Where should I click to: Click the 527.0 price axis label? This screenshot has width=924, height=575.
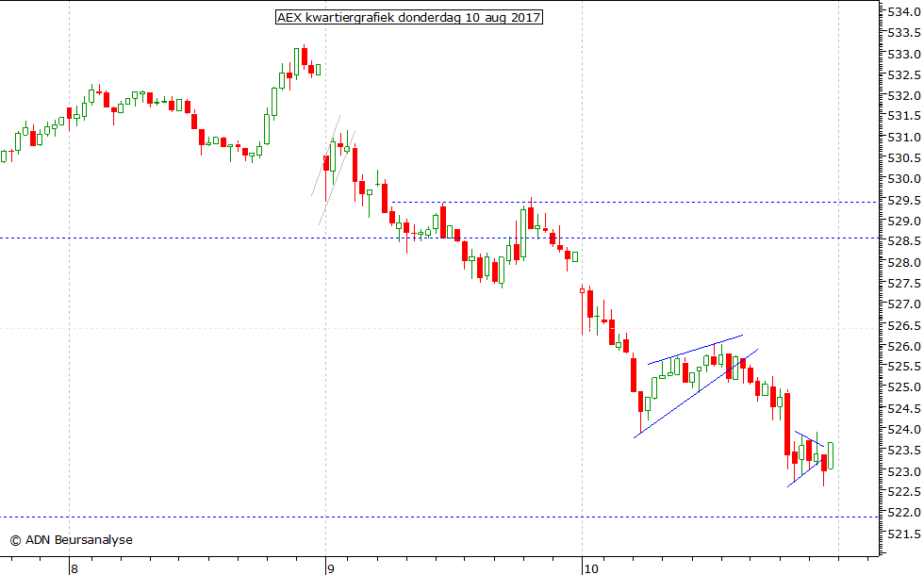pyautogui.click(x=904, y=304)
